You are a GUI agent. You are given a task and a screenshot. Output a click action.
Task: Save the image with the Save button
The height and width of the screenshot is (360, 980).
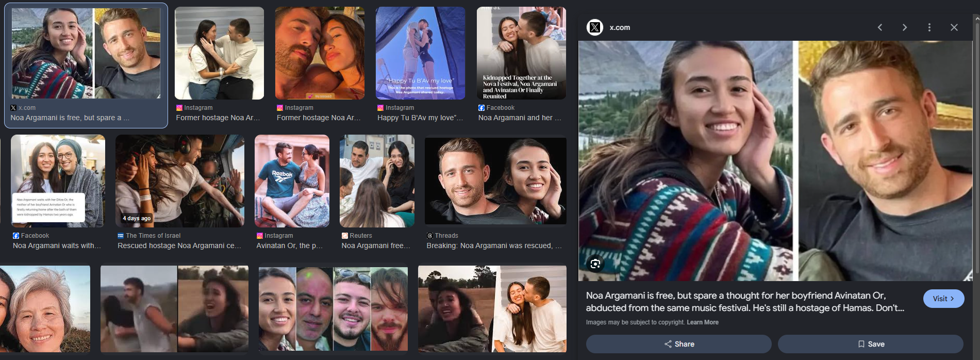coord(871,344)
